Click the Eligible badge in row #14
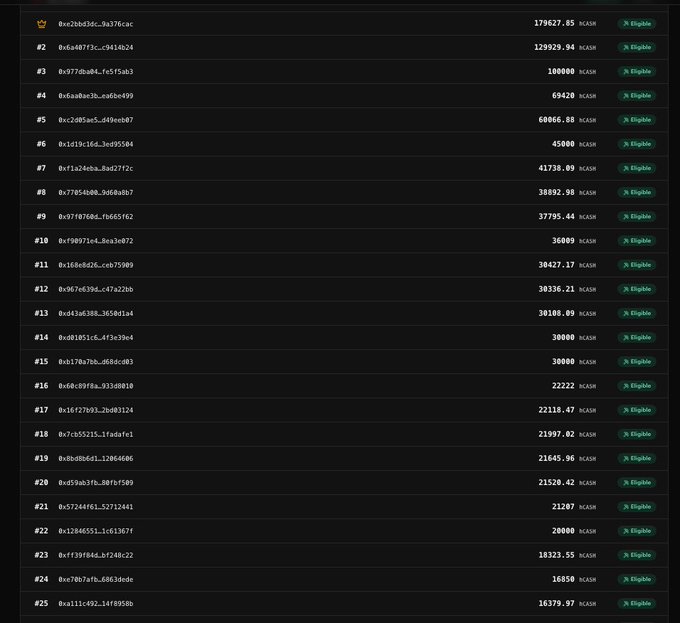Viewport: 680px width, 623px height. (637, 337)
